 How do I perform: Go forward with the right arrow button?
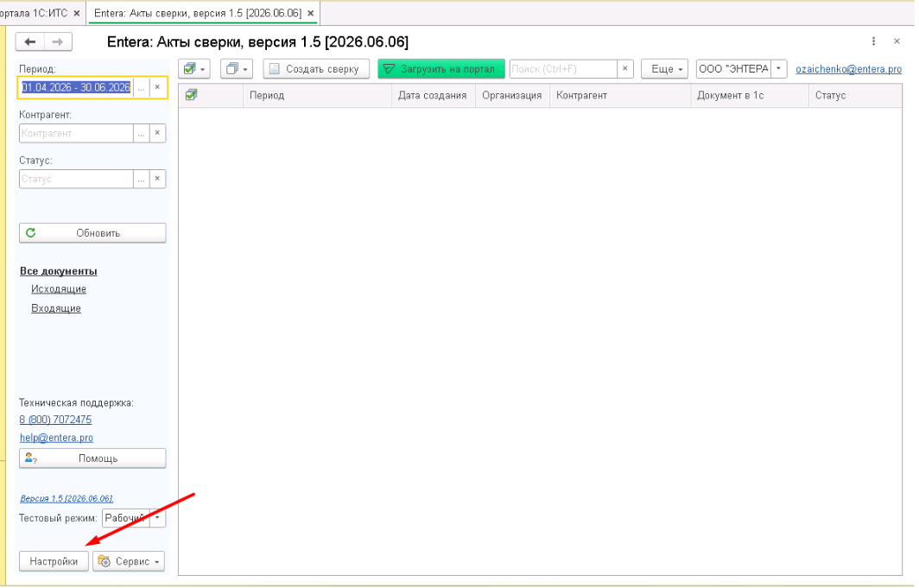57,41
